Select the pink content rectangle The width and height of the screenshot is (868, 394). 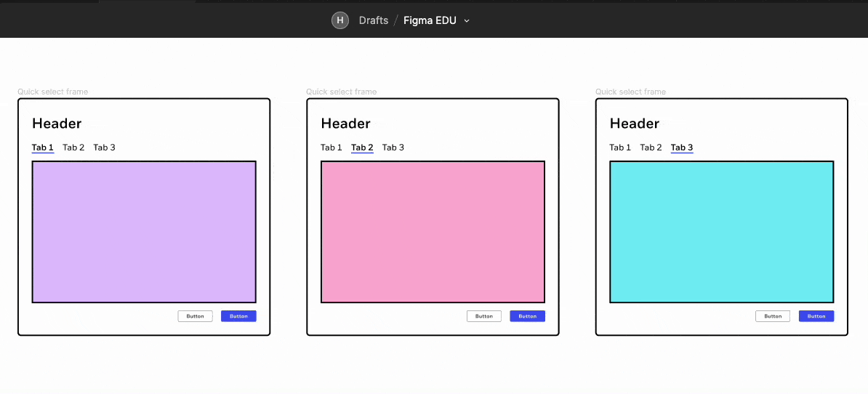pos(433,232)
